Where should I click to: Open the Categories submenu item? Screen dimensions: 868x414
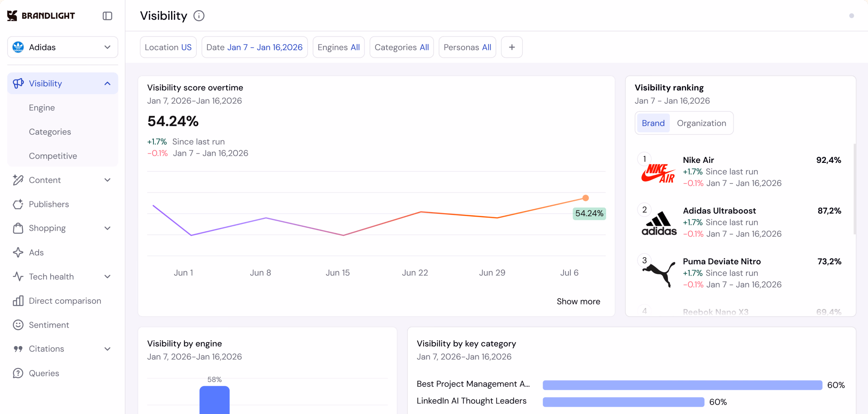[x=50, y=132]
